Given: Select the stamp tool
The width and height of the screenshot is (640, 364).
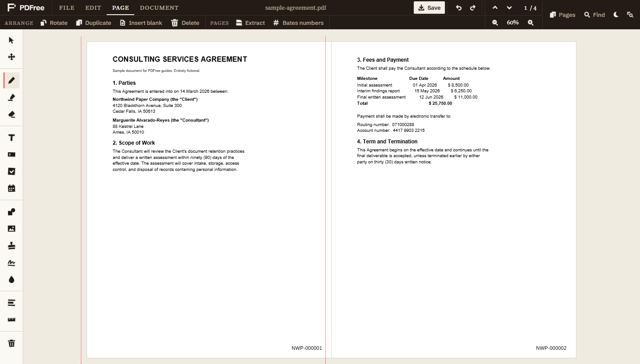Looking at the screenshot, I should [12, 245].
